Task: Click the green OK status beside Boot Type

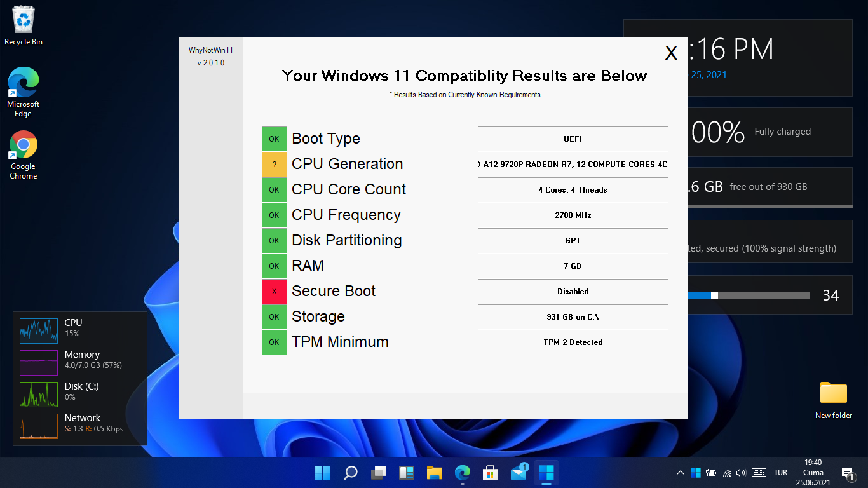Action: [x=274, y=139]
